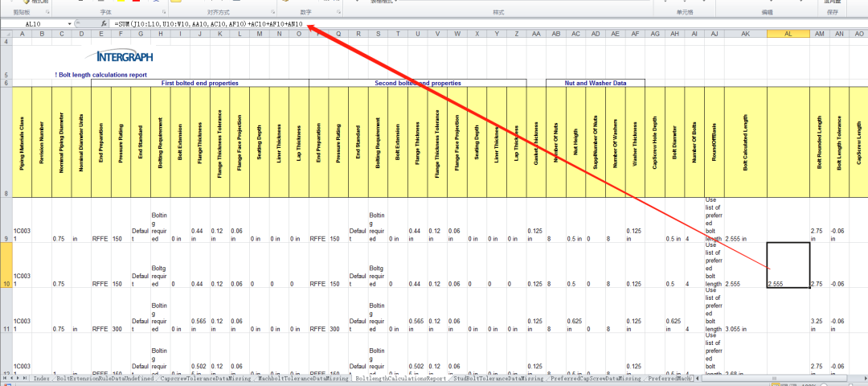Screen dimensions: 868x386
Task: Click the '! Bolt length calculations report' title
Action: coord(100,75)
